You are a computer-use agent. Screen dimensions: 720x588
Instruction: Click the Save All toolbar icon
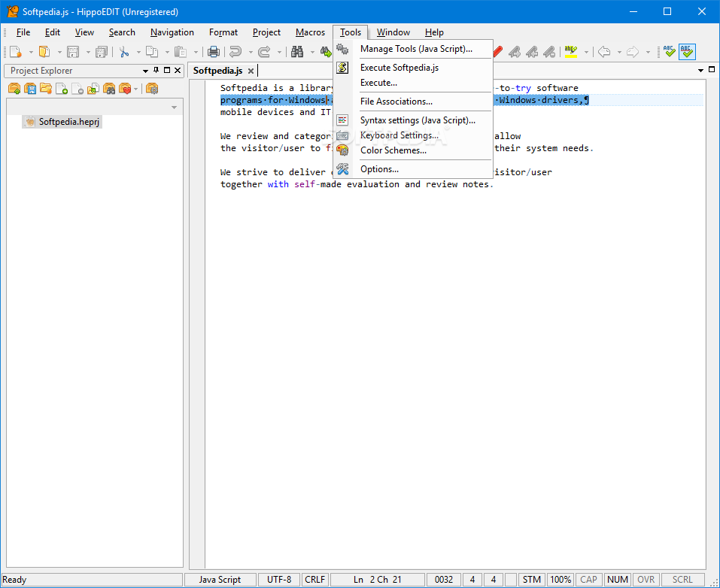click(101, 51)
